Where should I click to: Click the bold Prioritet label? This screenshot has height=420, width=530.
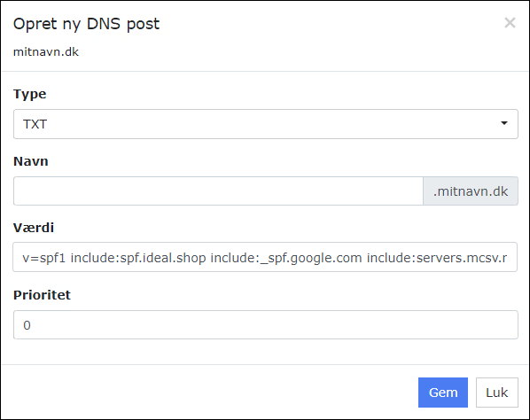(42, 295)
